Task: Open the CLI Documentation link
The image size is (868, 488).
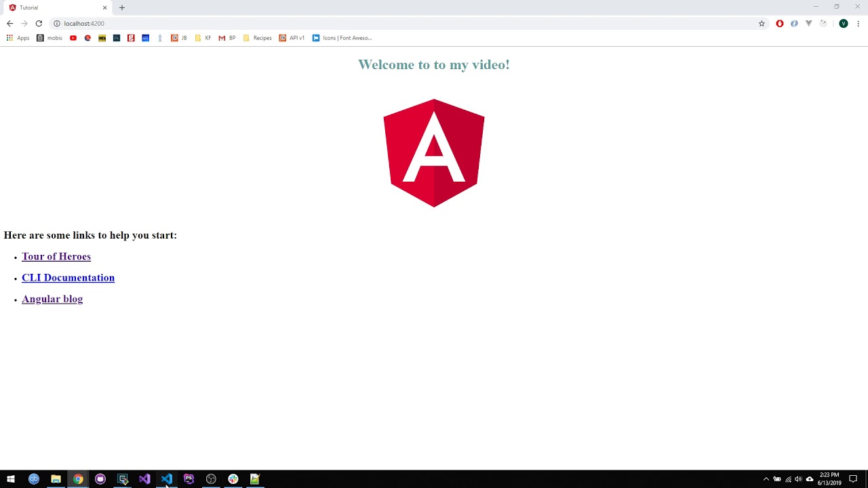Action: [x=68, y=278]
